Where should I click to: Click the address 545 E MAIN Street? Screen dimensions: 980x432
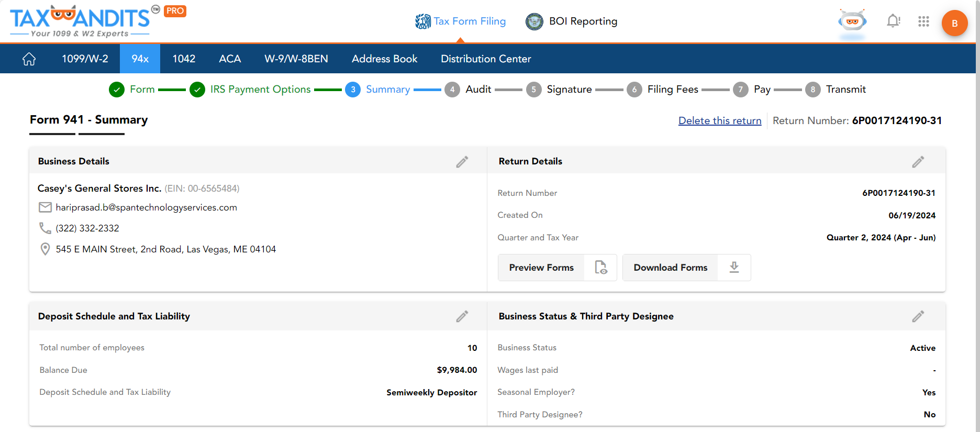[x=166, y=249]
